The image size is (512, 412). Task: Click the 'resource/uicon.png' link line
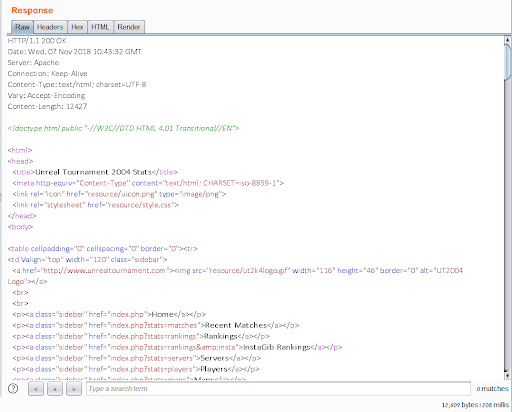coord(119,194)
